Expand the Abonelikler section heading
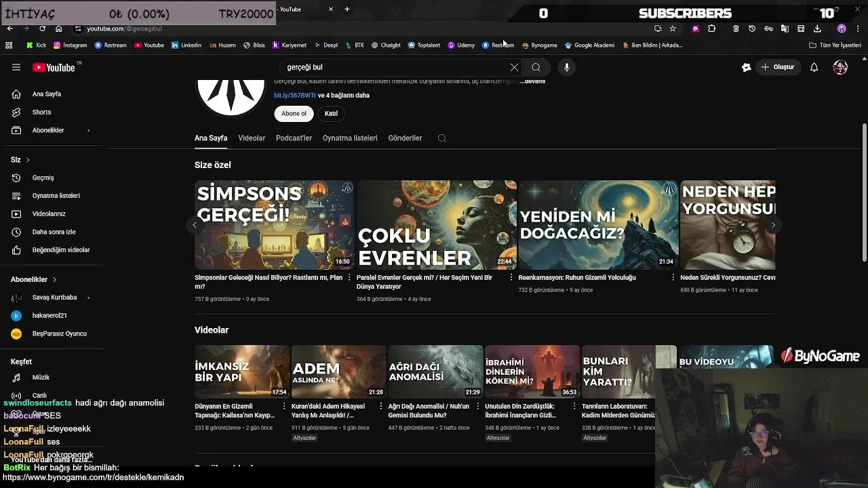 tap(34, 279)
